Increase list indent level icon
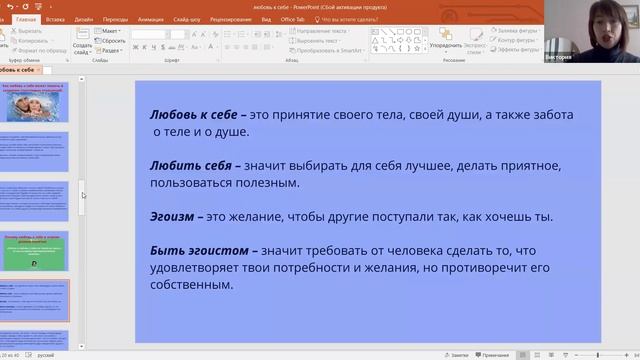 (x=267, y=35)
